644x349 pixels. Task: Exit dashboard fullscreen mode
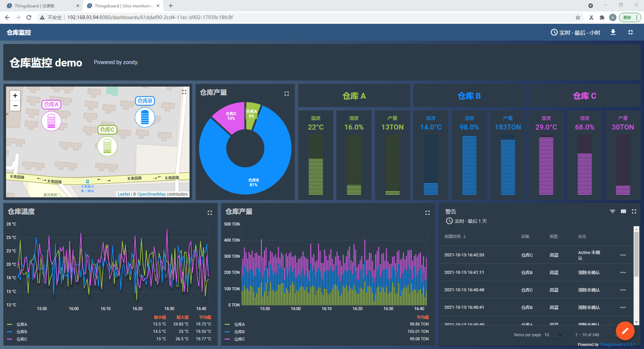pos(631,32)
